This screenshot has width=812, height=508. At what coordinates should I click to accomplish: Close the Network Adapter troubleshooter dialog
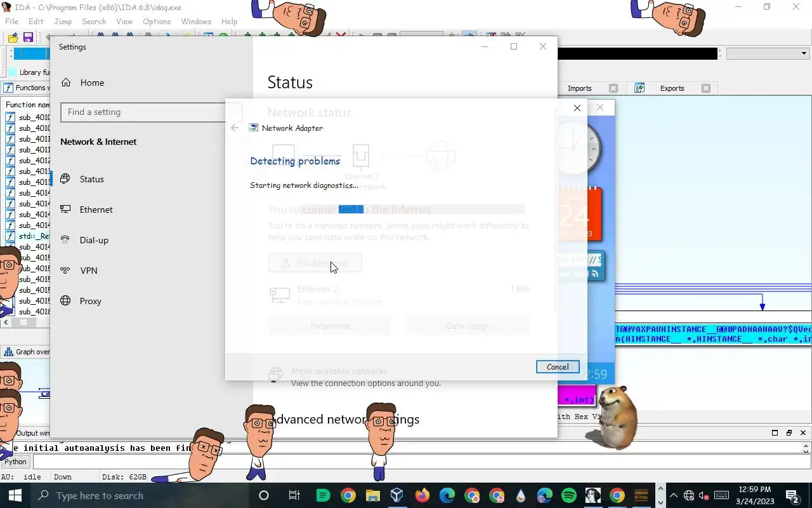[x=577, y=108]
